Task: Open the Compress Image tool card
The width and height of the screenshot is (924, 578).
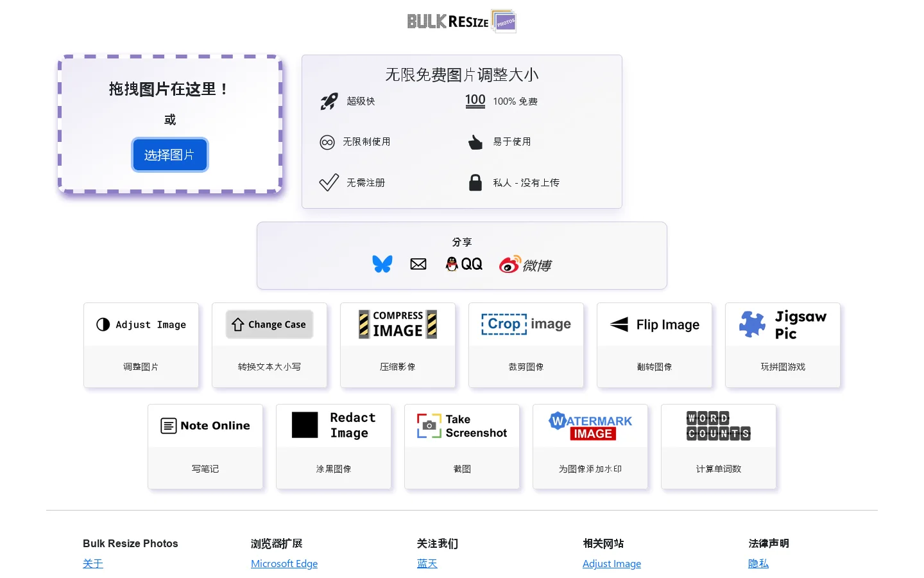Action: pyautogui.click(x=398, y=345)
